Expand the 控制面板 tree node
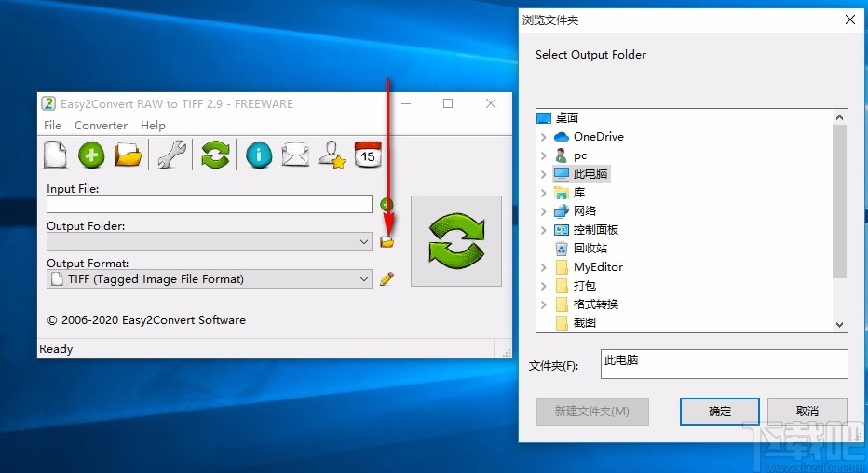The width and height of the screenshot is (868, 473). (x=544, y=230)
